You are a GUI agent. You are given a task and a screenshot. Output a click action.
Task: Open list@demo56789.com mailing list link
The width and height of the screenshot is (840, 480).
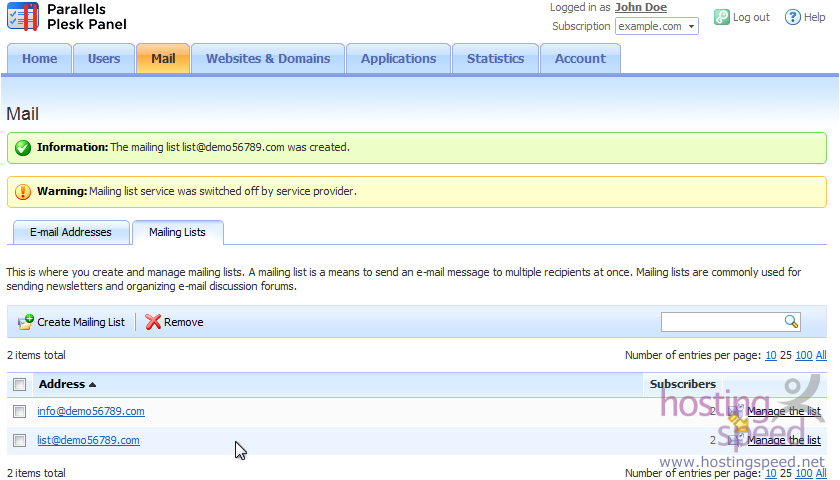pos(88,440)
